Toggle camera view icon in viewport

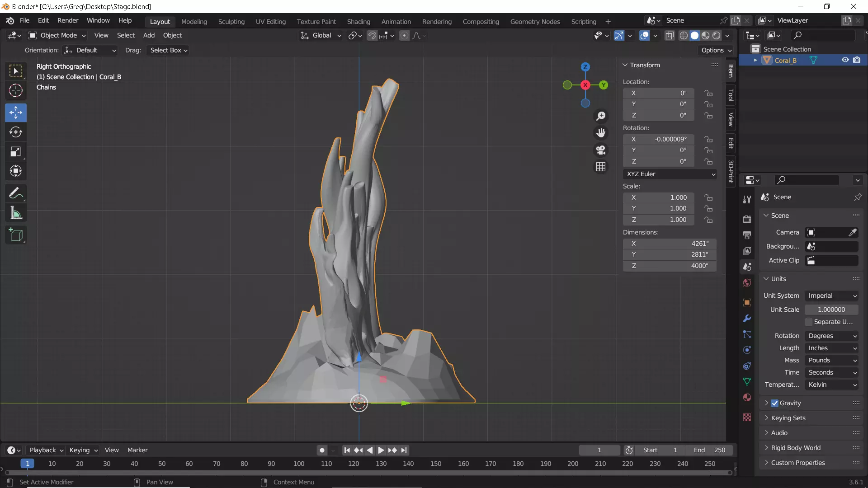coord(601,150)
